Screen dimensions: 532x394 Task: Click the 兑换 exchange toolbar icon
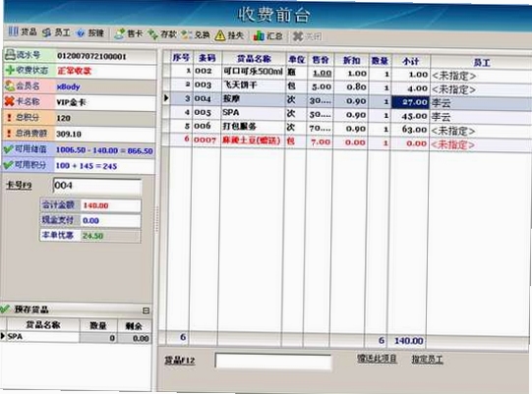click(x=186, y=34)
